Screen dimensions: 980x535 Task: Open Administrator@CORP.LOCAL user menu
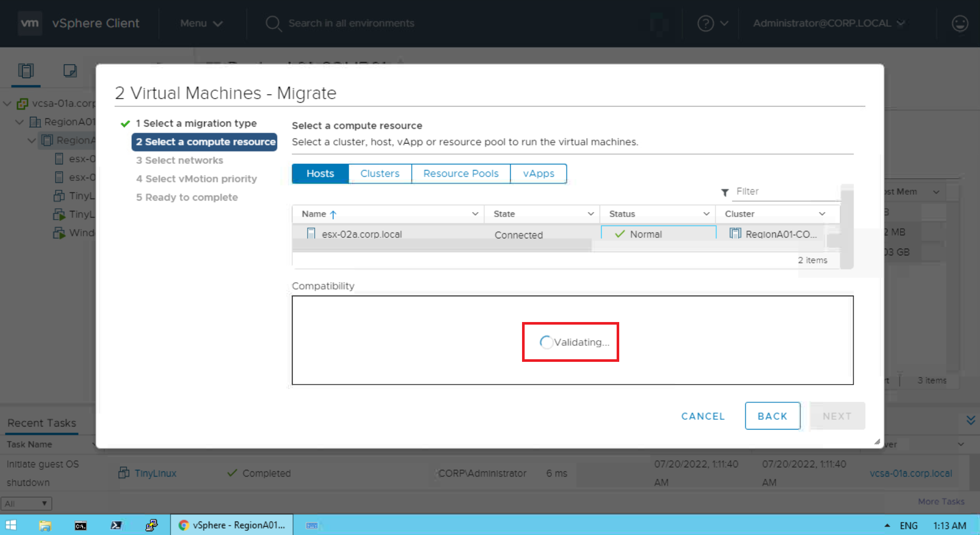(829, 23)
